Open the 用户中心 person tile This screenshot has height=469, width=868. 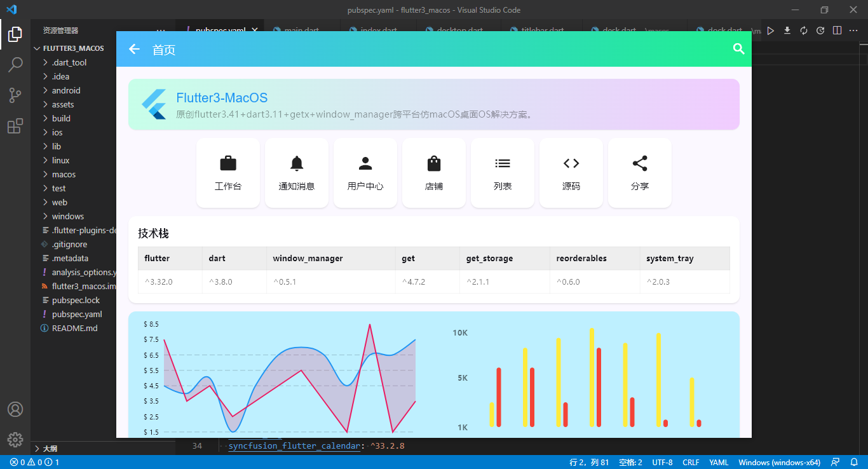pyautogui.click(x=365, y=173)
